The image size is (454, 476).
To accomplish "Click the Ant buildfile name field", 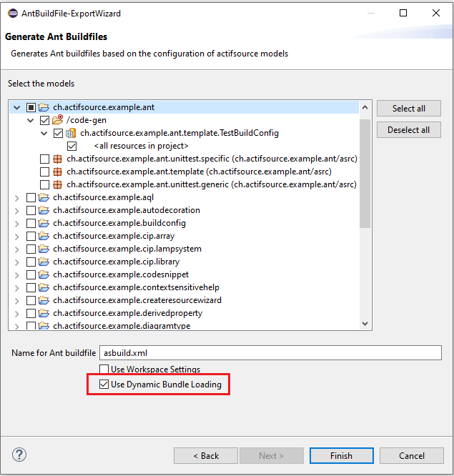I will tap(271, 352).
